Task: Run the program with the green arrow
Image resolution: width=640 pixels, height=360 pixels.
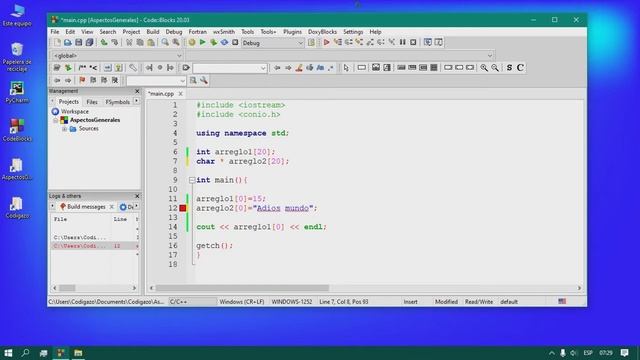Action: [202, 42]
